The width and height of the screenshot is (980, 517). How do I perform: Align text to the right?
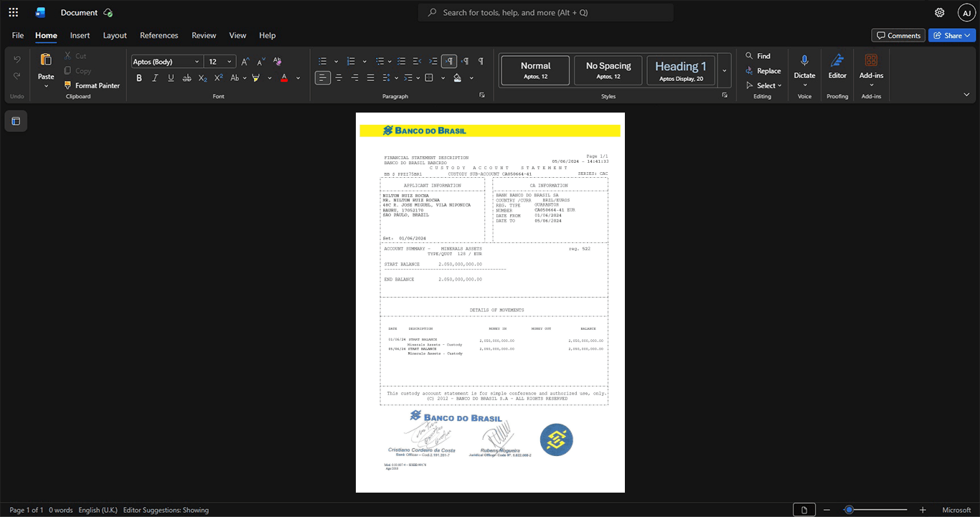354,77
